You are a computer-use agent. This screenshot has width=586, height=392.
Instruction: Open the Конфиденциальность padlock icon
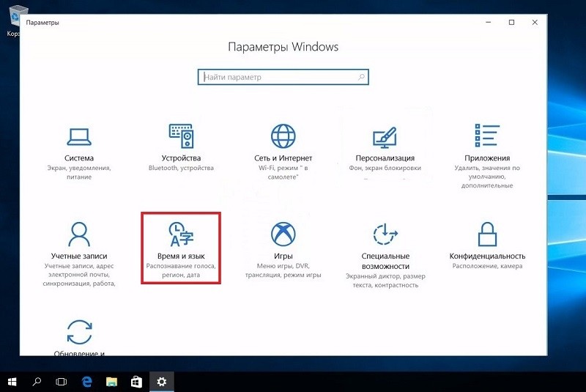click(487, 234)
